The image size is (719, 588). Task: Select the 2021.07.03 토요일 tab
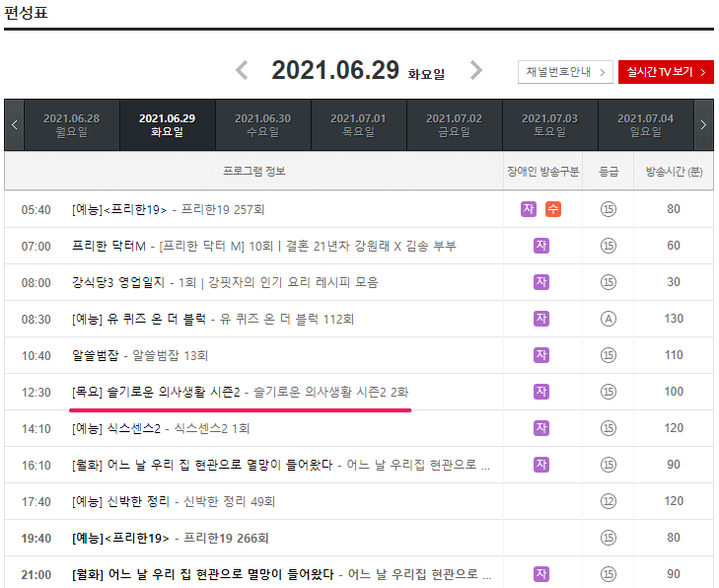pos(549,124)
